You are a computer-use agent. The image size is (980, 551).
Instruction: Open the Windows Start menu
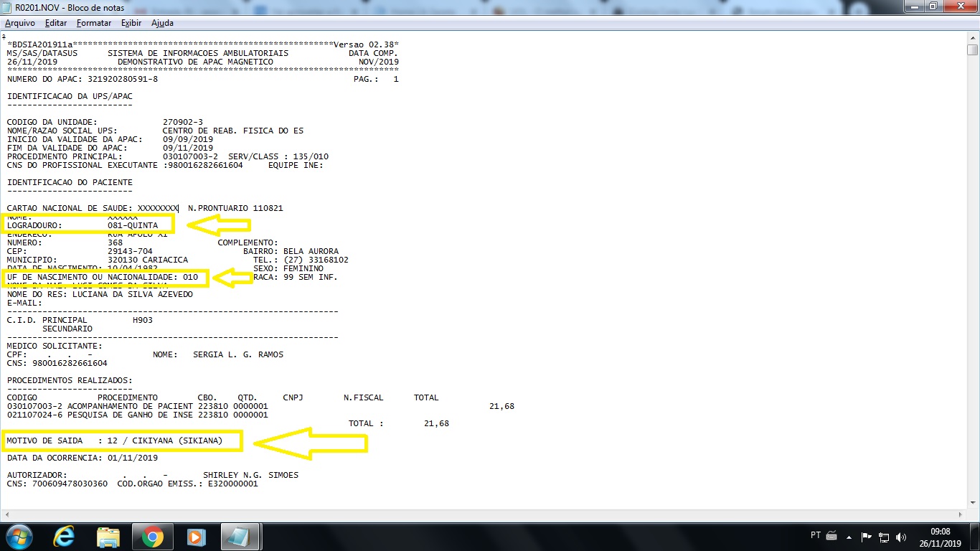pos(17,537)
